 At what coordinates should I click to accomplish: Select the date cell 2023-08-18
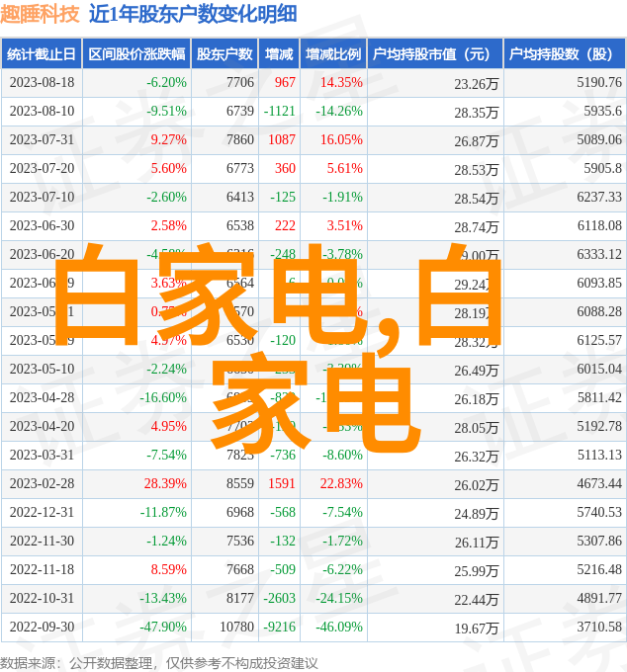[42, 82]
